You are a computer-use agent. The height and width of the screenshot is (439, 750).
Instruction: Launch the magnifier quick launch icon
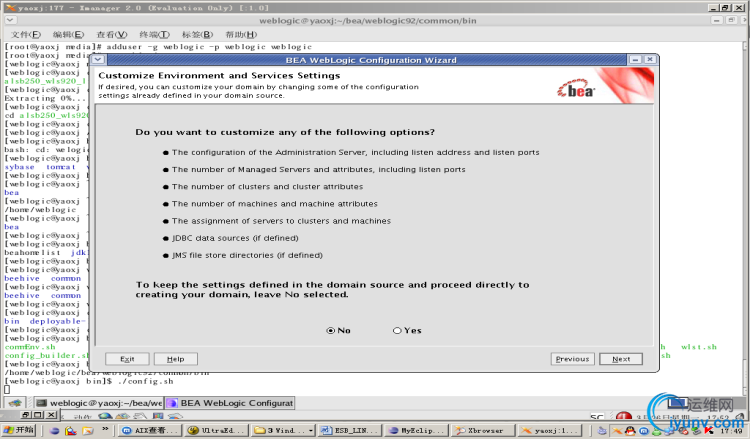point(71,431)
